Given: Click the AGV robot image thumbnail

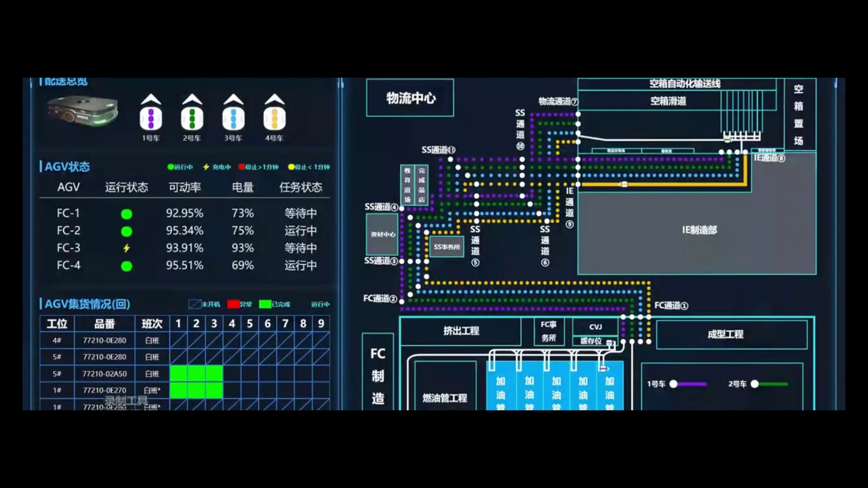Looking at the screenshot, I should click(x=83, y=111).
